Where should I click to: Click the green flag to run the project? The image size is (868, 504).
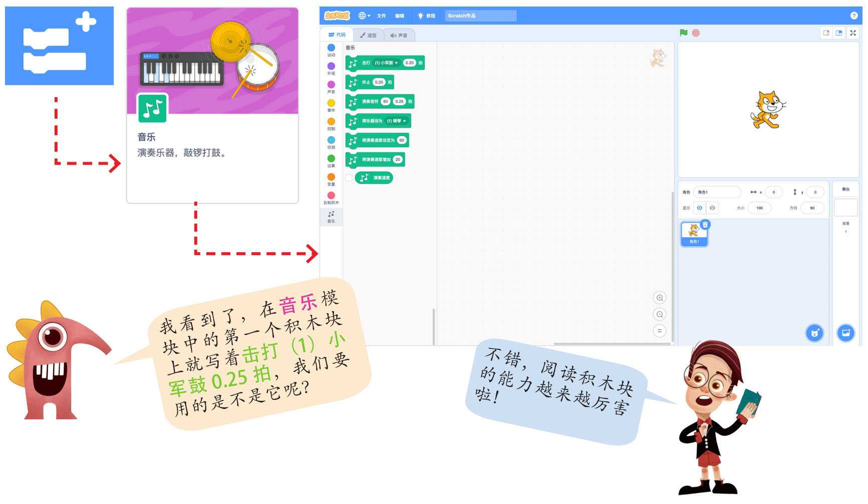point(684,33)
